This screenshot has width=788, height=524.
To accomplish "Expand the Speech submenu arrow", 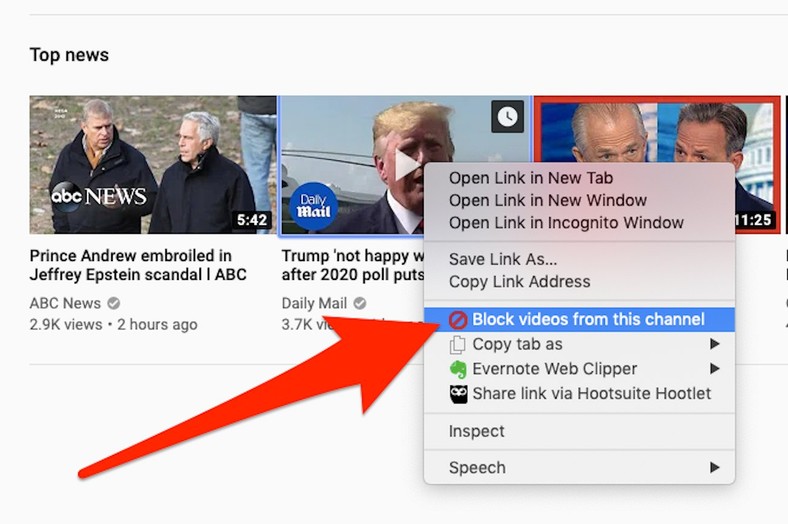I will (x=714, y=468).
